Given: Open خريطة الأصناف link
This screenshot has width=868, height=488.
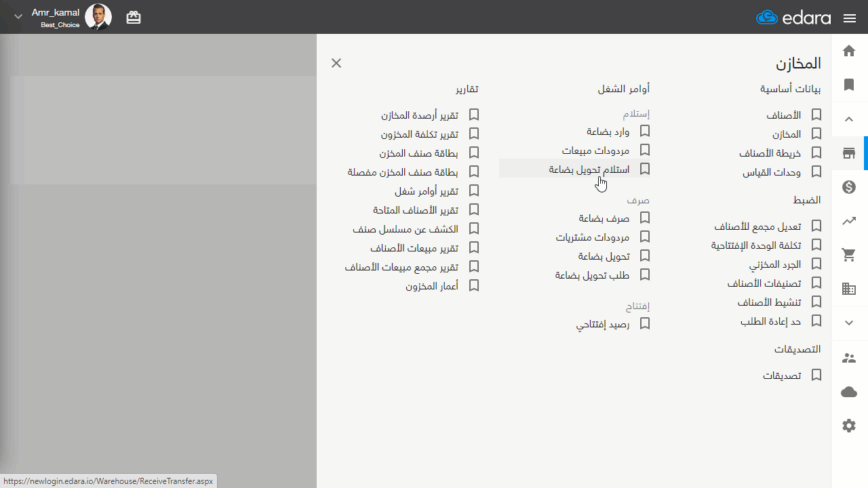Looking at the screenshot, I should pyautogui.click(x=770, y=153).
